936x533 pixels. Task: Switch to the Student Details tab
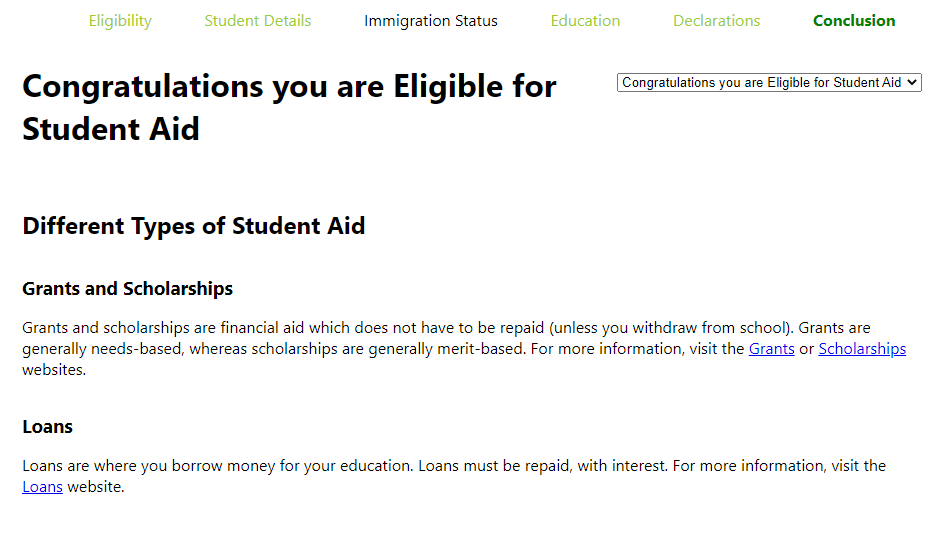[257, 21]
